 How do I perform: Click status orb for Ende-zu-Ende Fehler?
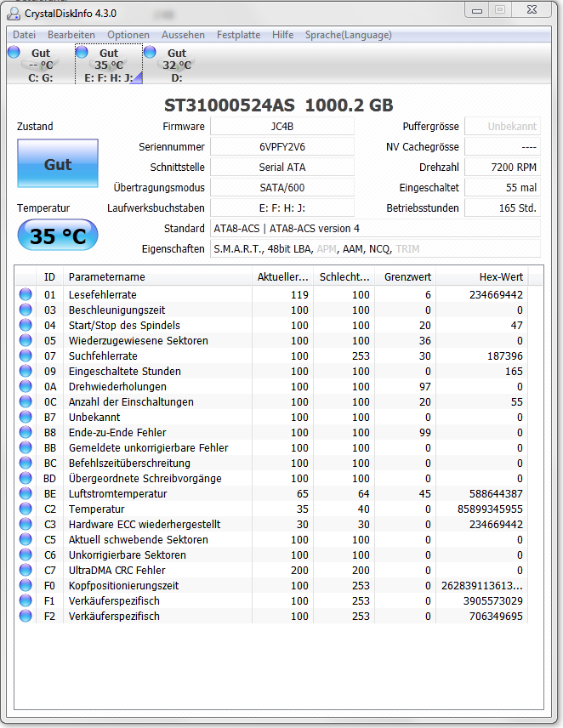[x=26, y=432]
